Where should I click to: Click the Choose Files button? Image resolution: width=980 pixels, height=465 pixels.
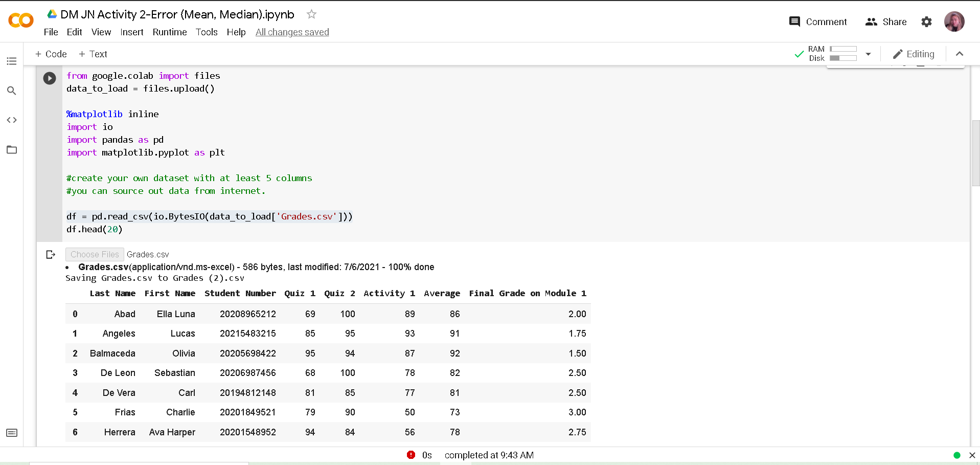coord(95,254)
